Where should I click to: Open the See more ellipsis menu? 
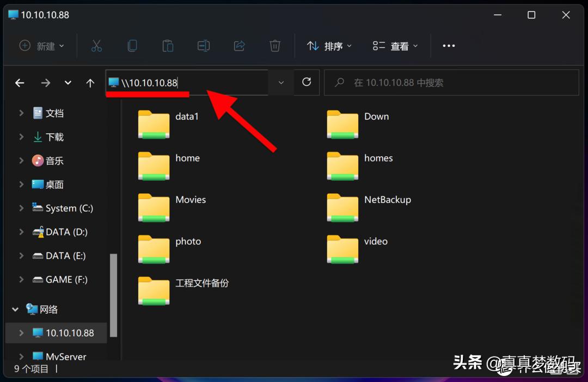(x=449, y=46)
